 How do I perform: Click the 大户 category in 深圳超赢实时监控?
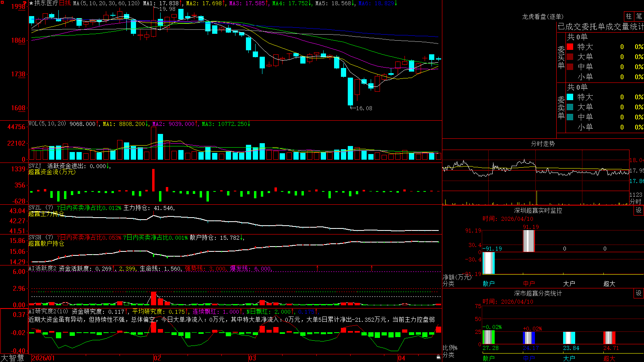[x=569, y=284]
